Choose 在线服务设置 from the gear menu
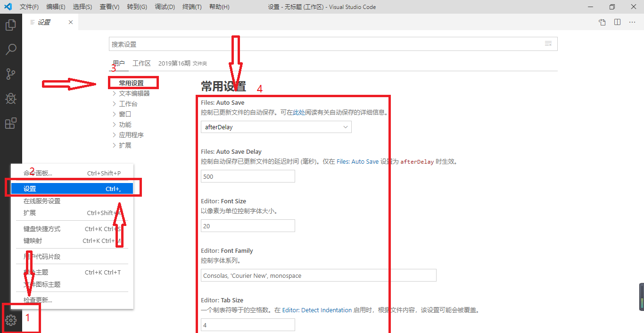 tap(72, 201)
